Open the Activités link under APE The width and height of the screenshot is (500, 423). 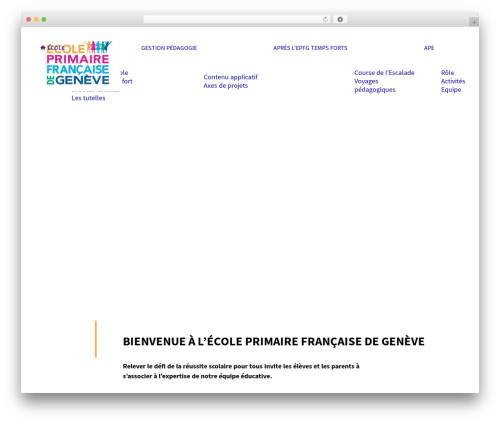(453, 81)
